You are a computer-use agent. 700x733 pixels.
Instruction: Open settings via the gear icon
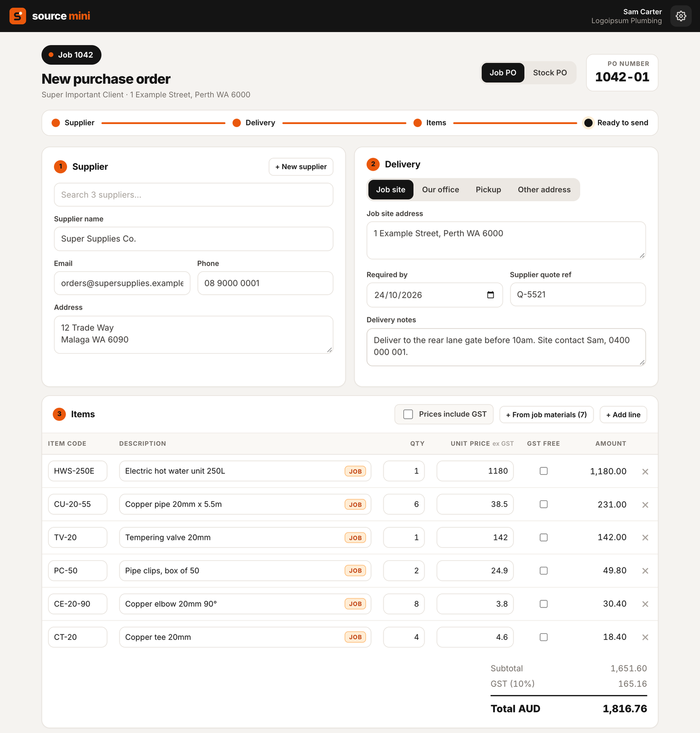680,16
